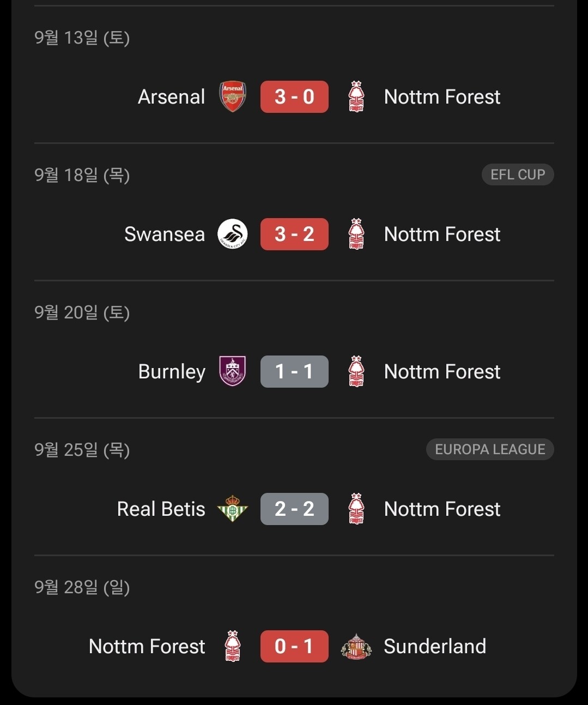588x705 pixels.
Task: Click Nottm Forest name in Swansea match
Action: click(442, 234)
